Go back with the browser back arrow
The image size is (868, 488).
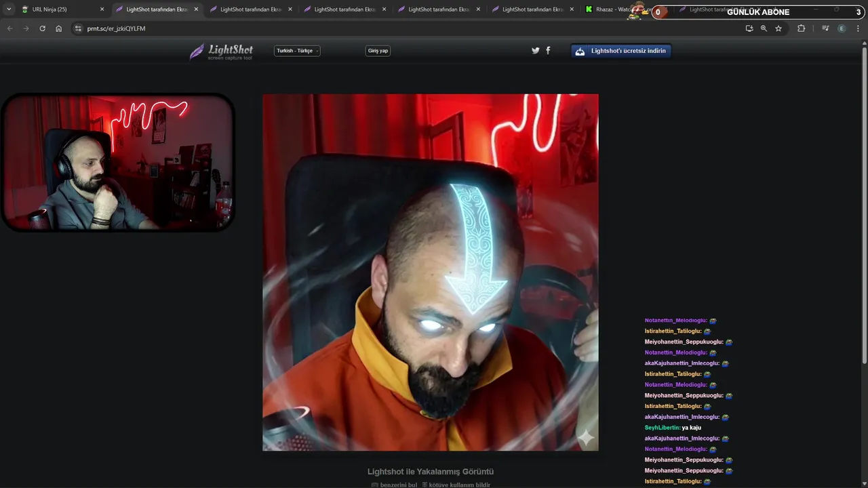point(9,28)
